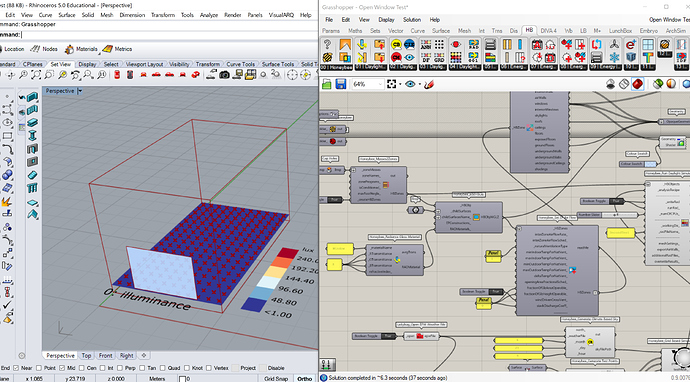Enable the Cen osnap checkbox
Viewport: 690px width, 382px height.
pos(81,368)
